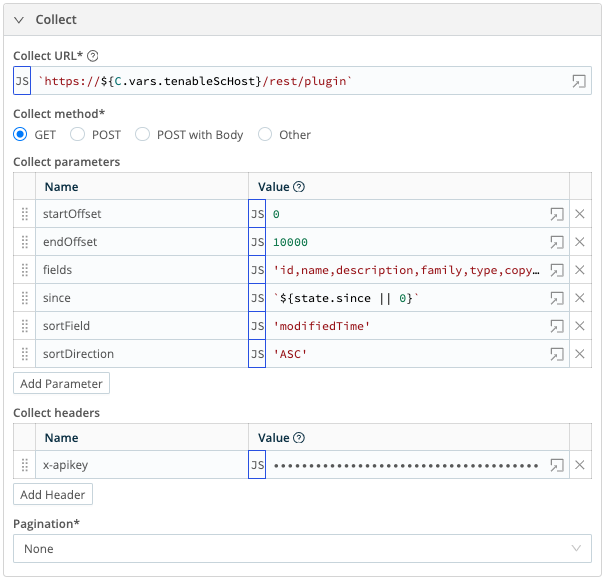This screenshot has width=605, height=581.
Task: Delete the fields parameter
Action: (x=580, y=270)
